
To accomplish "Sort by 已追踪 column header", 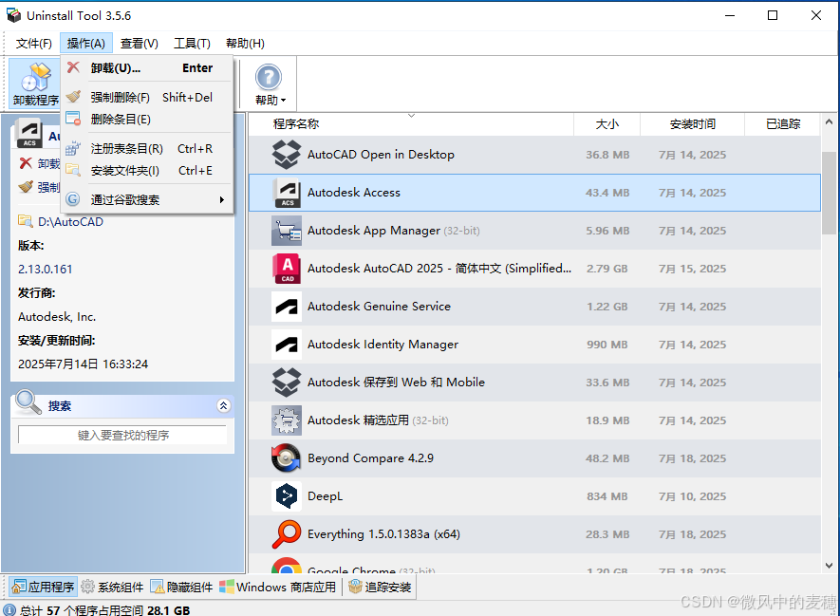I will click(783, 124).
